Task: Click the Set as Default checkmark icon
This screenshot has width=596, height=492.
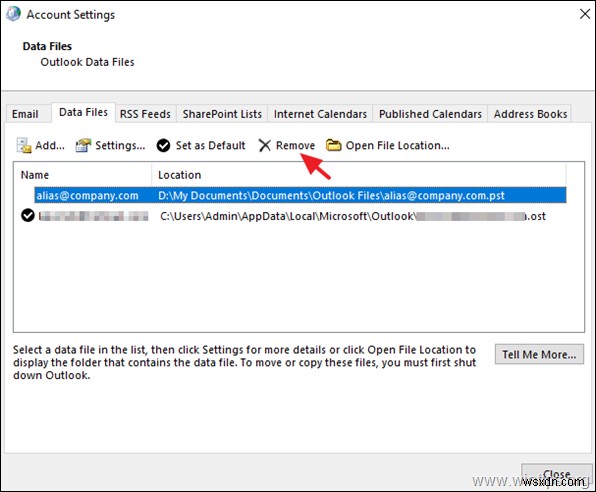Action: pos(163,145)
